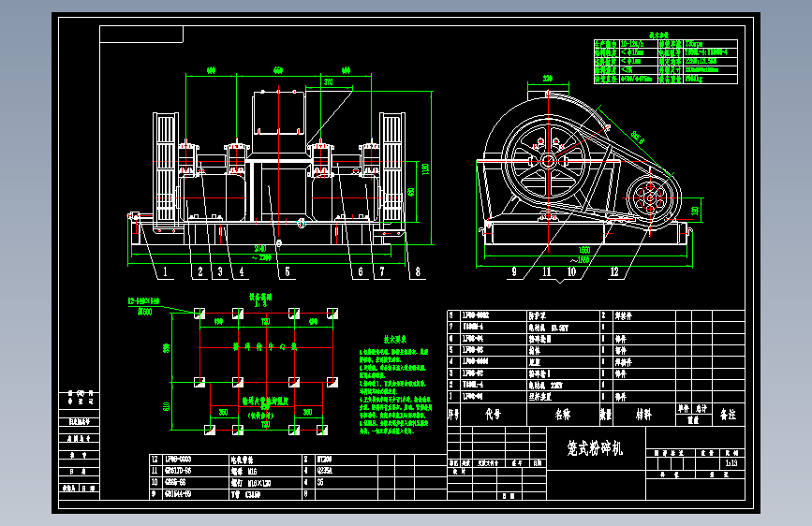Select the 材料 column header in the parts list
Viewport: 812px width, 526px height.
click(643, 415)
